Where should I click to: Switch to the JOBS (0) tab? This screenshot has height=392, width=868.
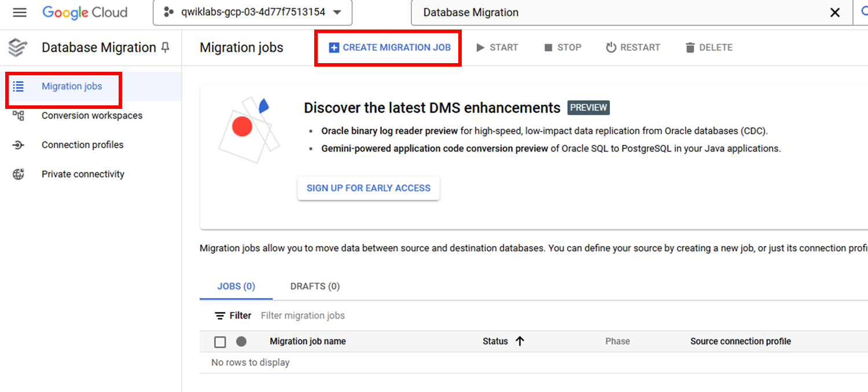pos(236,286)
